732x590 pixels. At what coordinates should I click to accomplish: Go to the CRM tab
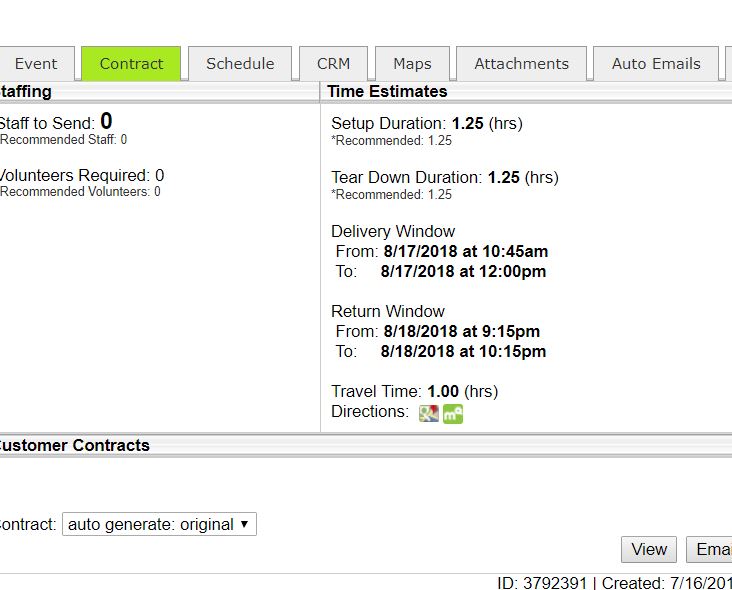click(333, 64)
